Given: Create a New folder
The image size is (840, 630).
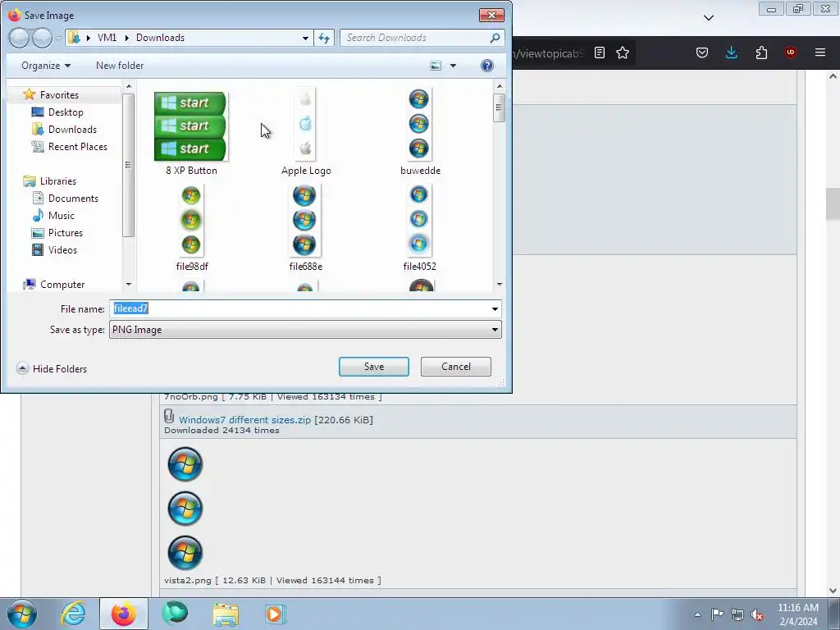Looking at the screenshot, I should (120, 66).
